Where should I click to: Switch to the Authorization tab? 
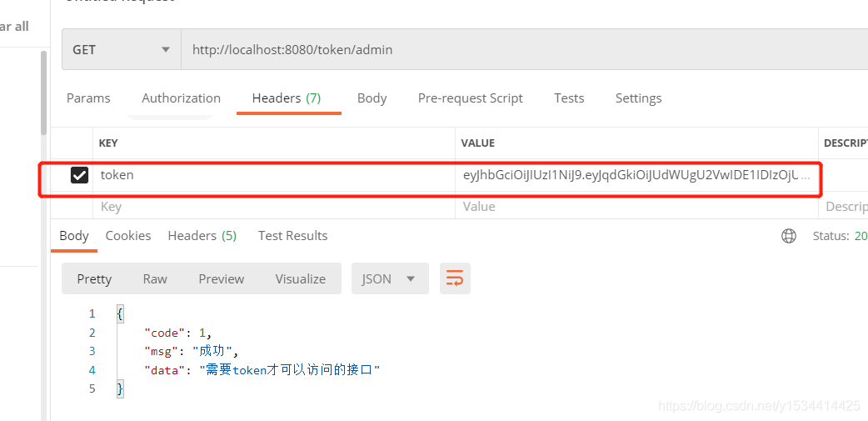181,98
